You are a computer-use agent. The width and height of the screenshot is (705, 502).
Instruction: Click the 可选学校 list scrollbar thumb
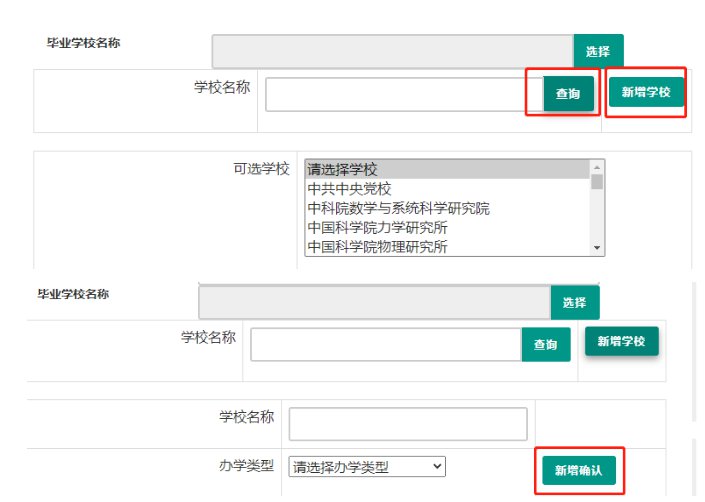pyautogui.click(x=597, y=182)
